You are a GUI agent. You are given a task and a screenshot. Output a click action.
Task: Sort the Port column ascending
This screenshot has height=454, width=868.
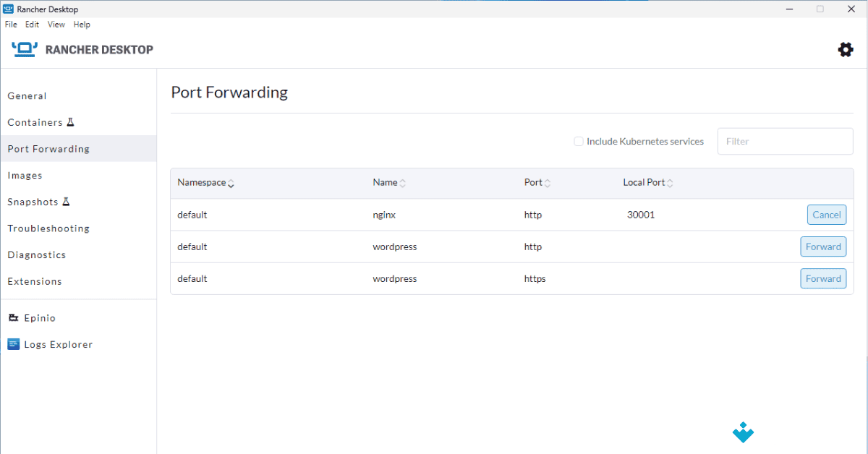(548, 183)
